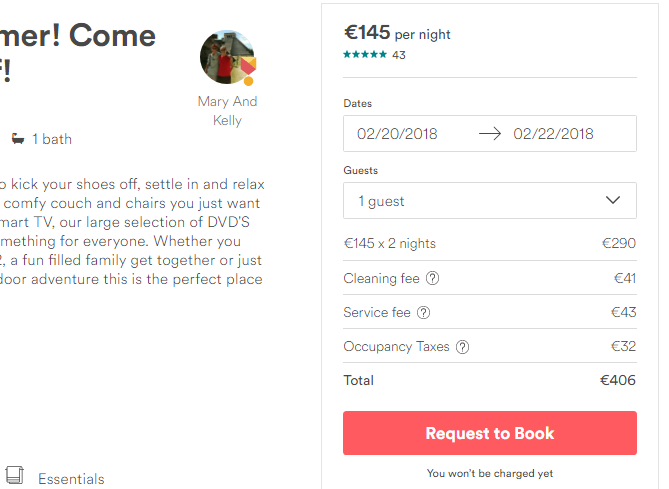The image size is (669, 489).
Task: Click the five-star rating icons
Action: point(365,55)
